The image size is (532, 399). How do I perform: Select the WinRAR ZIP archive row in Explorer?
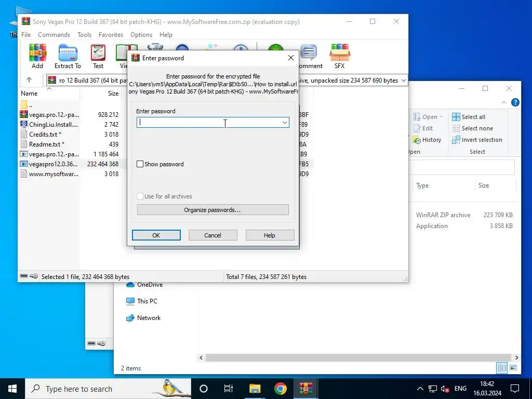pos(464,215)
